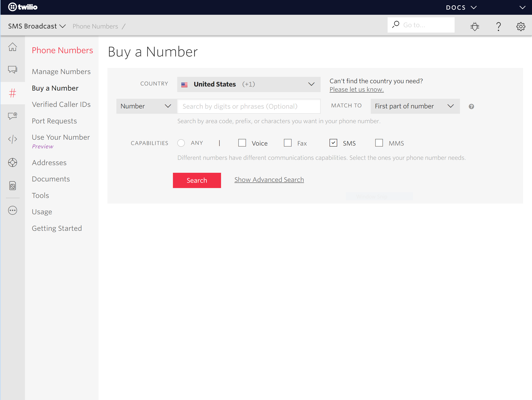Viewport: 532px width, 400px height.
Task: Select the ANY radio button
Action: (x=182, y=143)
